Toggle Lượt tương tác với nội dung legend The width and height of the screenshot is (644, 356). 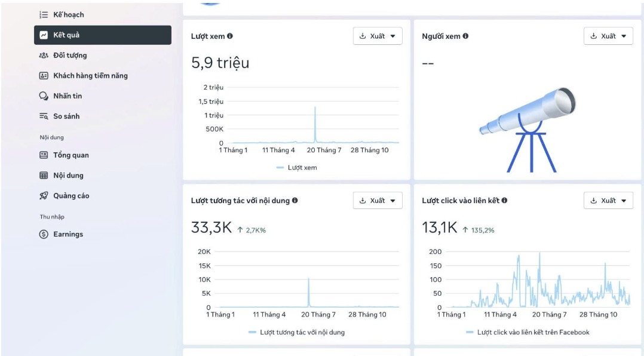pos(296,332)
